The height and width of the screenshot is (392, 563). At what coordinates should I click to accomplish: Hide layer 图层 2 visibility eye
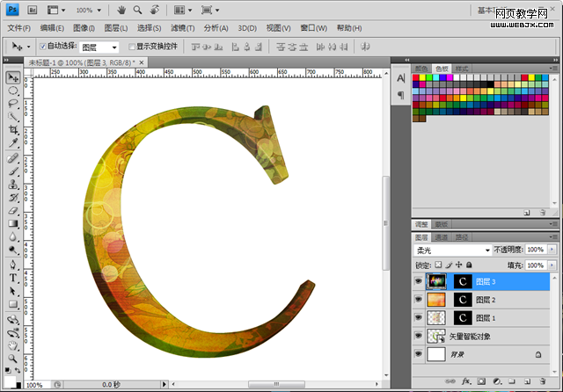(419, 299)
